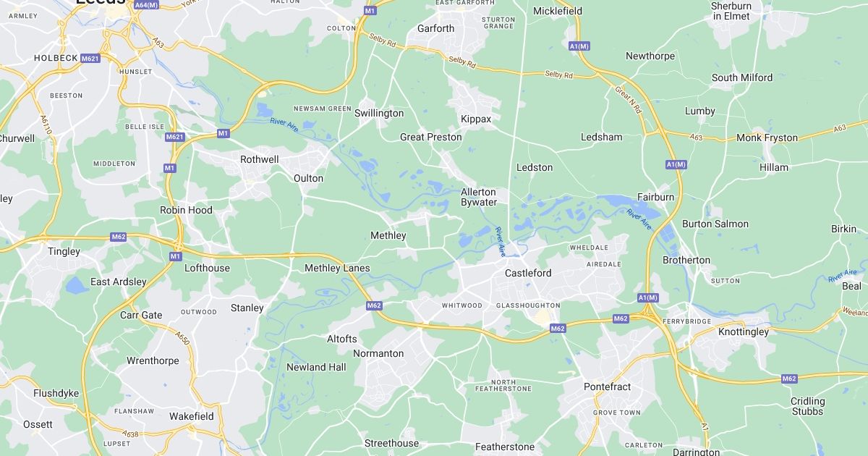Click the A1(M) shield near Ferrybridge

648,297
